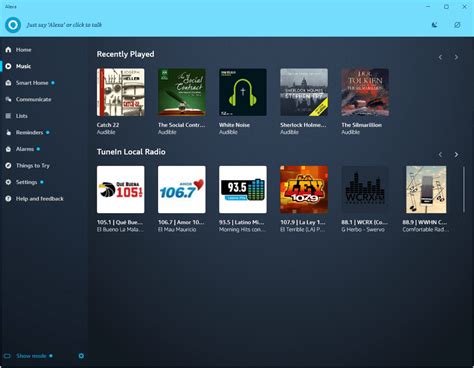Open the Smart Home menu label

32,83
